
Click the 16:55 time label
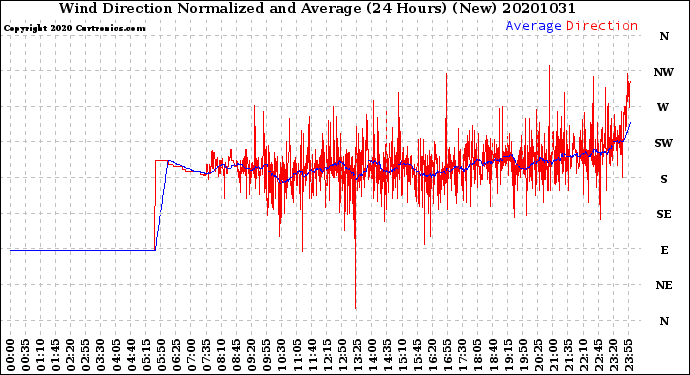448,355
